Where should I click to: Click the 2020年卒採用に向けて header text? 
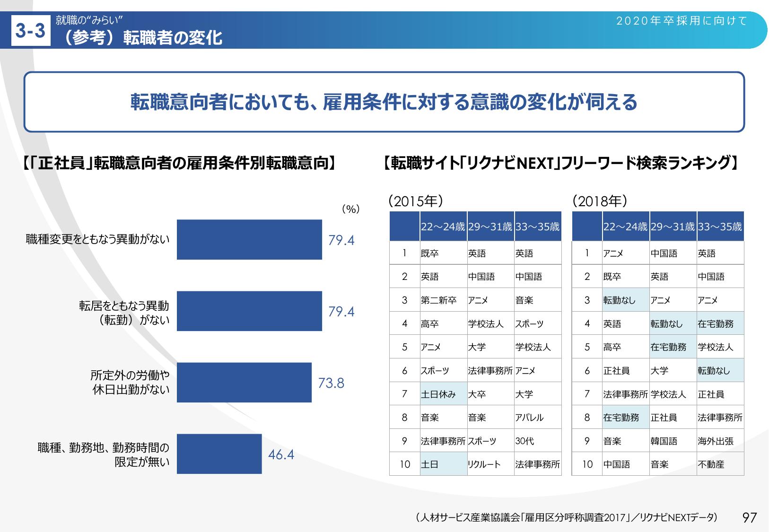pyautogui.click(x=682, y=21)
